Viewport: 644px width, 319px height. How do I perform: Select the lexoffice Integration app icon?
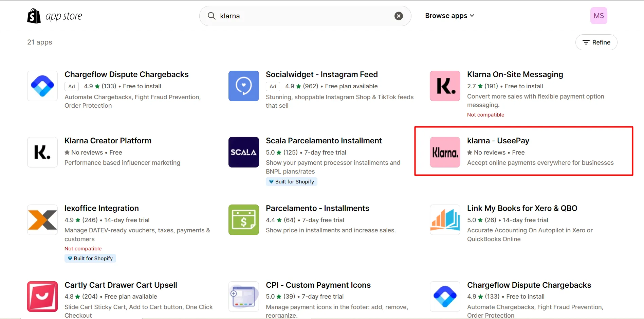[42, 220]
